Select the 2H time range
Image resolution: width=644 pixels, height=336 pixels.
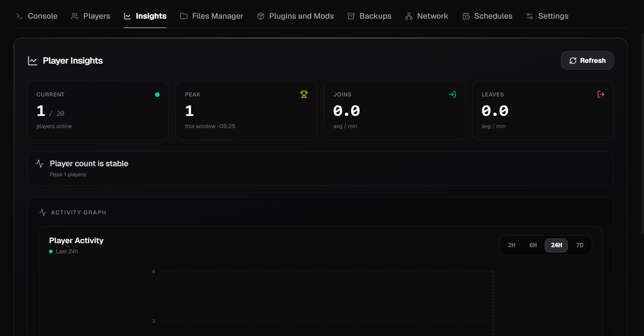point(512,245)
